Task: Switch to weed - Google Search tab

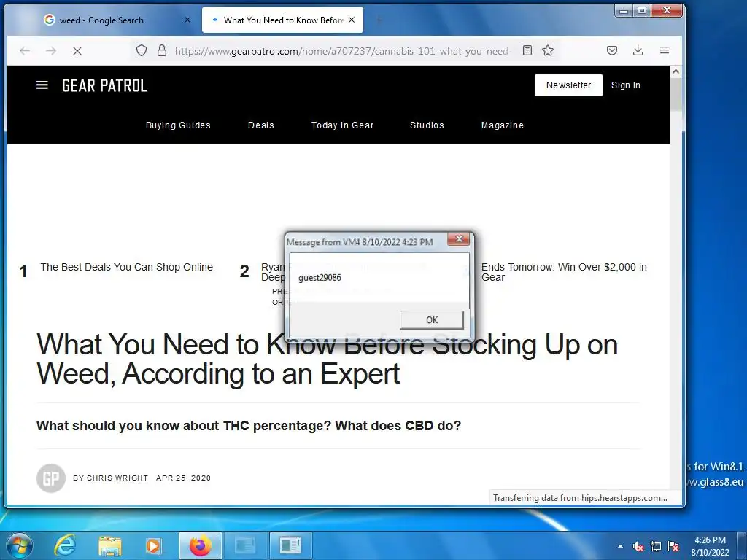Action: tap(103, 20)
